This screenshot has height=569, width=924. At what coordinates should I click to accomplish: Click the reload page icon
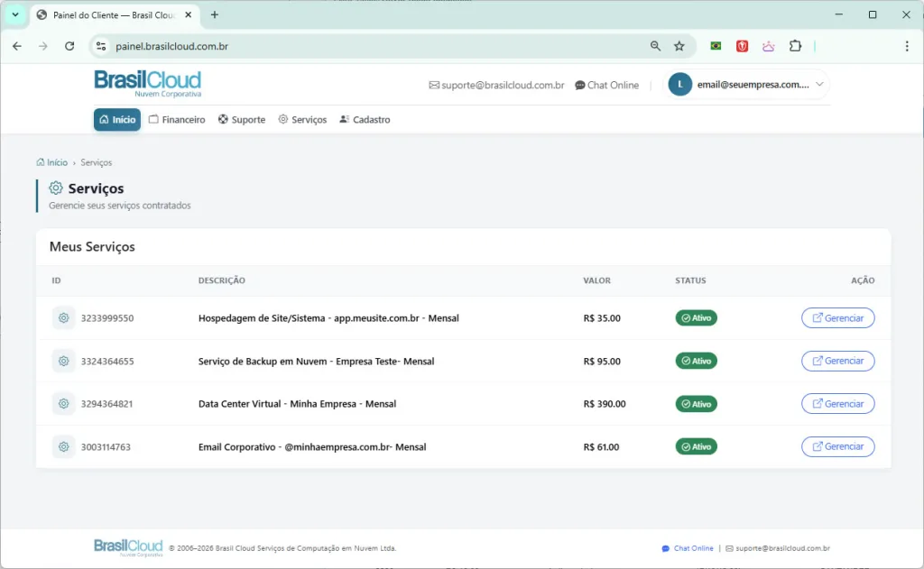pyautogui.click(x=69, y=45)
